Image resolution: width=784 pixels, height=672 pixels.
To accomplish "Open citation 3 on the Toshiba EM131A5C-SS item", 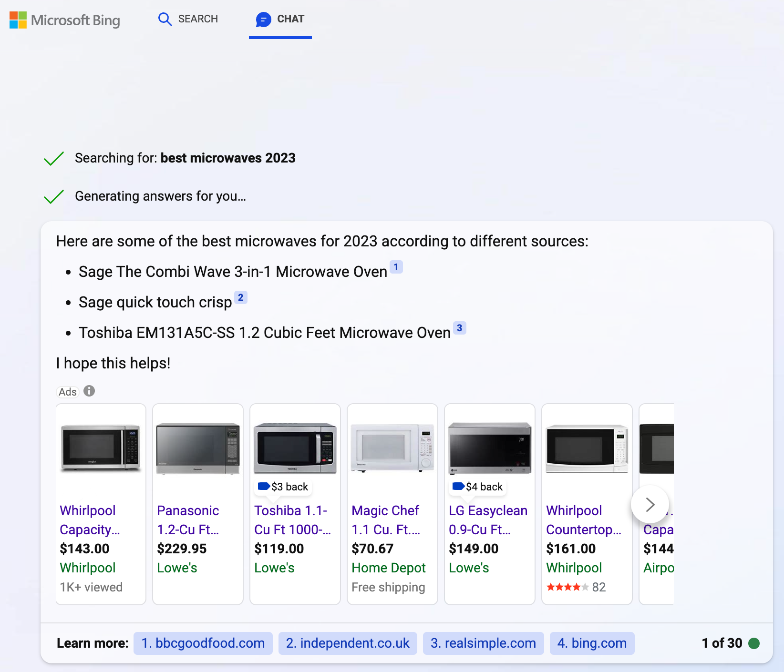I will (459, 328).
